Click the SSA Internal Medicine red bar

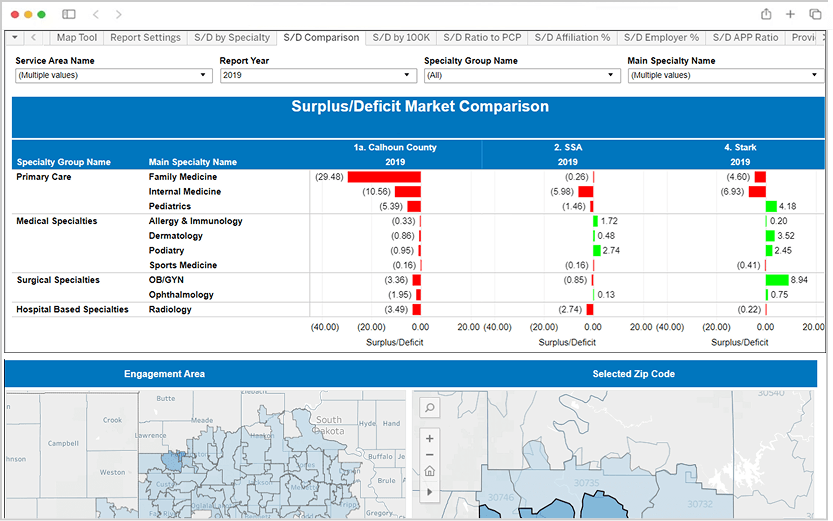(585, 192)
